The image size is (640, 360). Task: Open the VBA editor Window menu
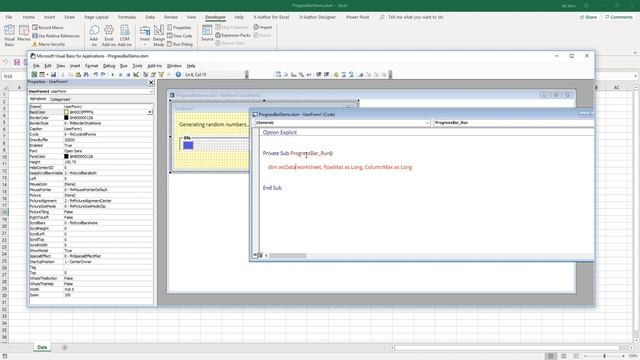tap(174, 66)
